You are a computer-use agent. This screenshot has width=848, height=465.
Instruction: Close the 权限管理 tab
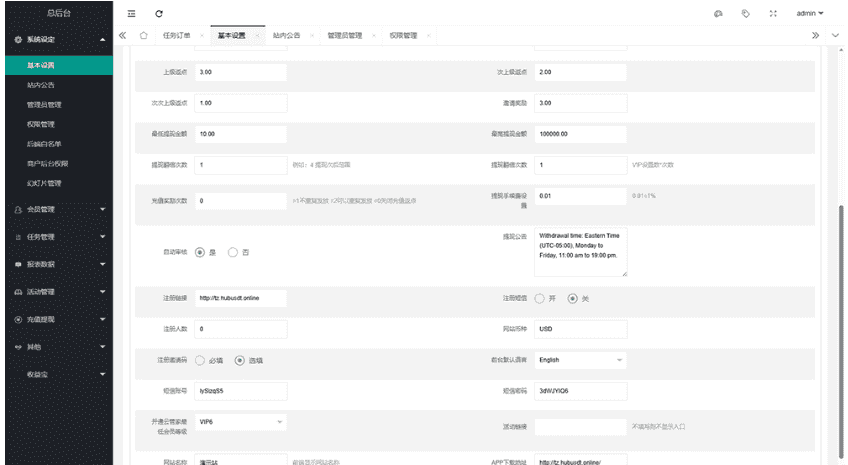(429, 36)
